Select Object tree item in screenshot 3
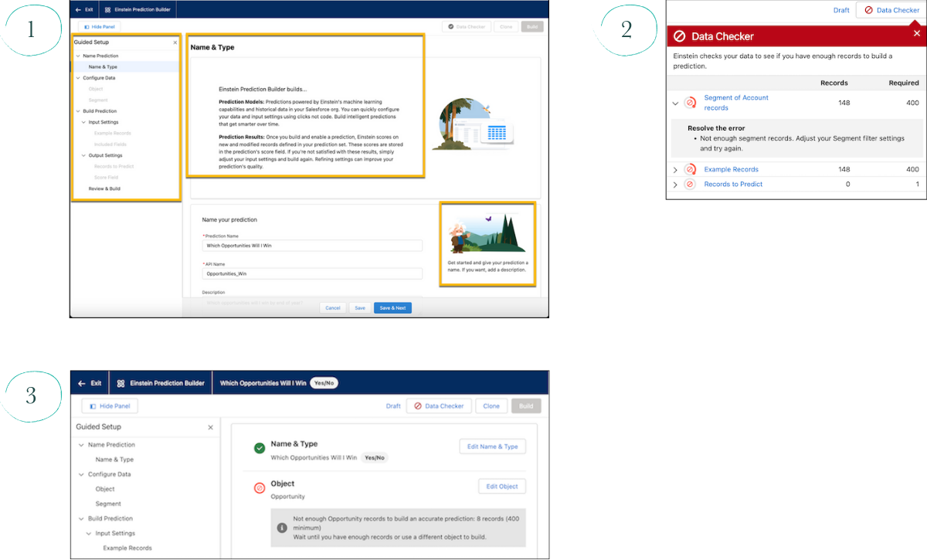 105,489
